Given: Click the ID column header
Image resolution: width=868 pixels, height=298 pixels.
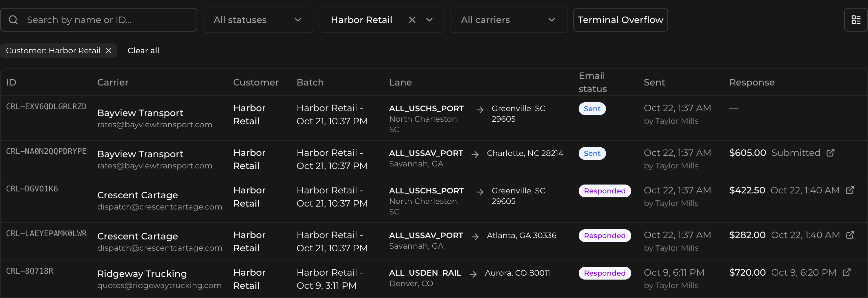Looking at the screenshot, I should (x=11, y=82).
